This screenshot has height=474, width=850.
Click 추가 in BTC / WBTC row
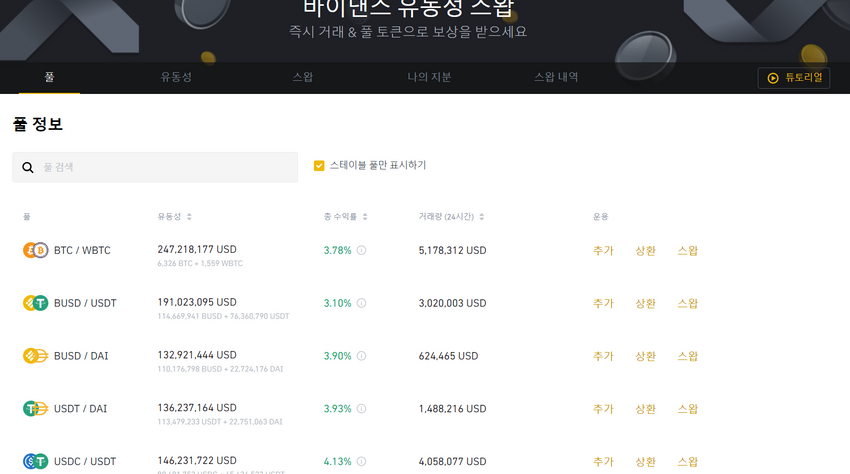pos(603,251)
